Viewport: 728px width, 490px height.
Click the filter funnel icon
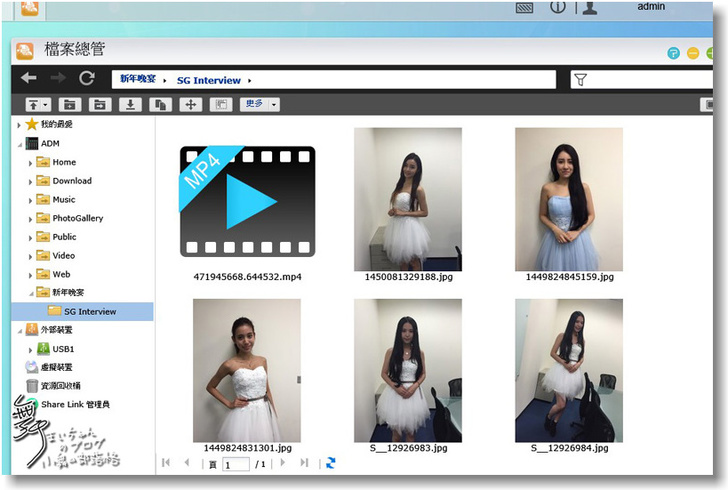(581, 80)
